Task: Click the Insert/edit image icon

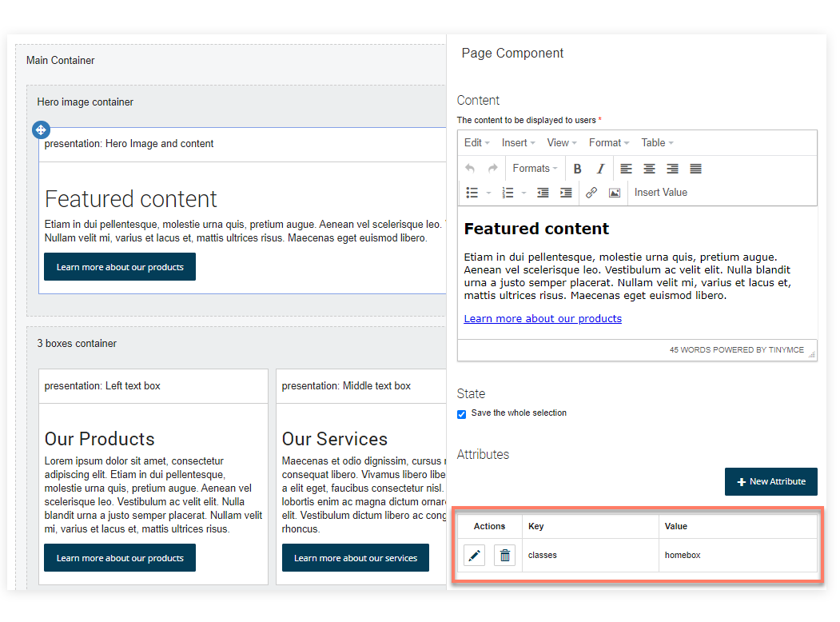Action: (614, 192)
